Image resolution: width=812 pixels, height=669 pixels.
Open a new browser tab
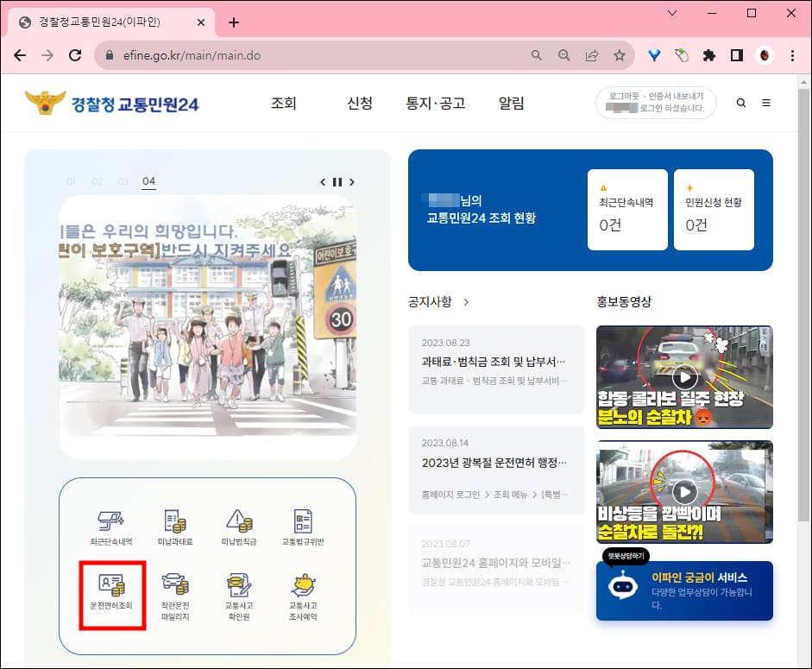click(x=234, y=22)
